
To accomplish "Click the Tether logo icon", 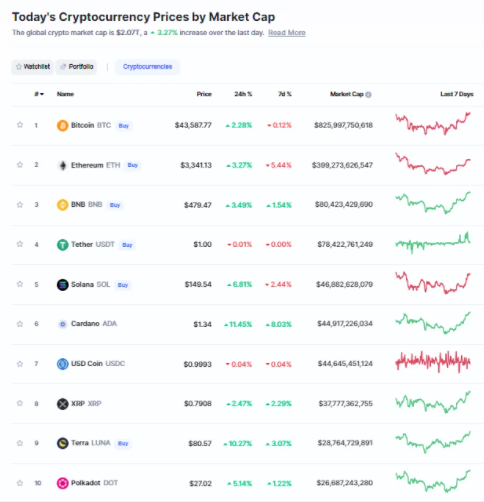I will tap(62, 245).
